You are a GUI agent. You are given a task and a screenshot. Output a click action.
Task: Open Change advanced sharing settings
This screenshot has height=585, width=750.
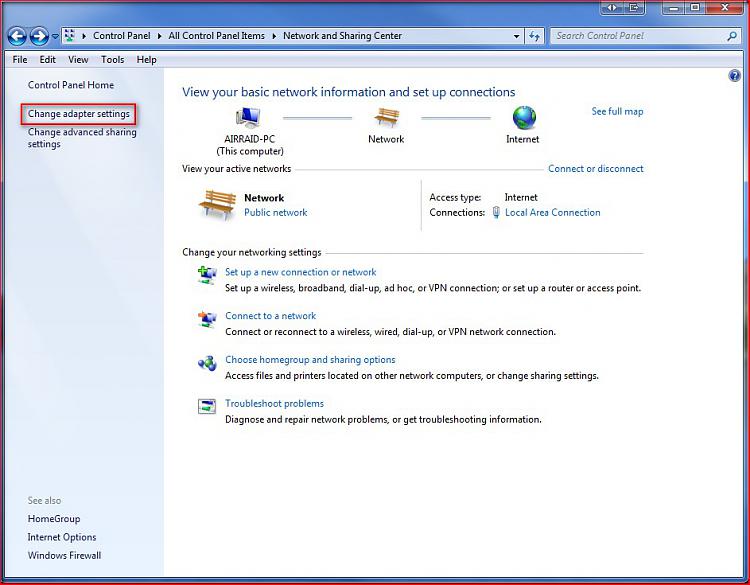tap(82, 138)
